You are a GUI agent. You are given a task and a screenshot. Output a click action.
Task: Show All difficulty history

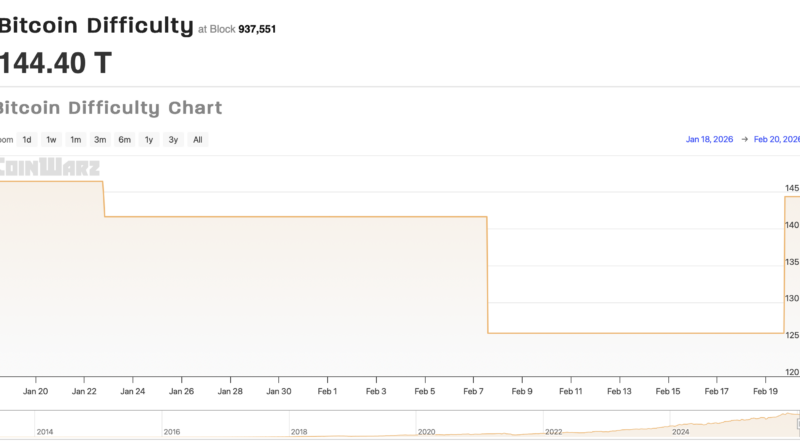198,140
